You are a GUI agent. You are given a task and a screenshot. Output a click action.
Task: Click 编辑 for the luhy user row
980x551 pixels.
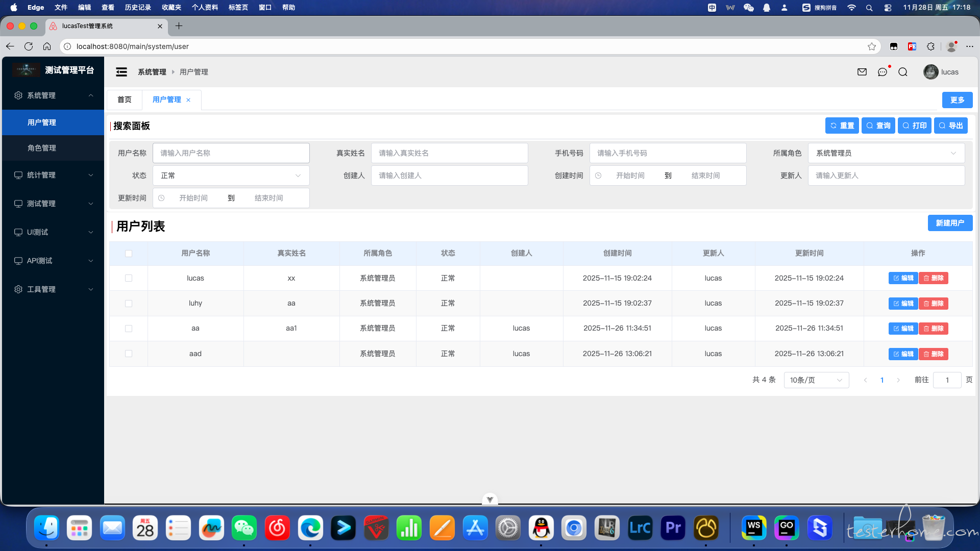[903, 304]
